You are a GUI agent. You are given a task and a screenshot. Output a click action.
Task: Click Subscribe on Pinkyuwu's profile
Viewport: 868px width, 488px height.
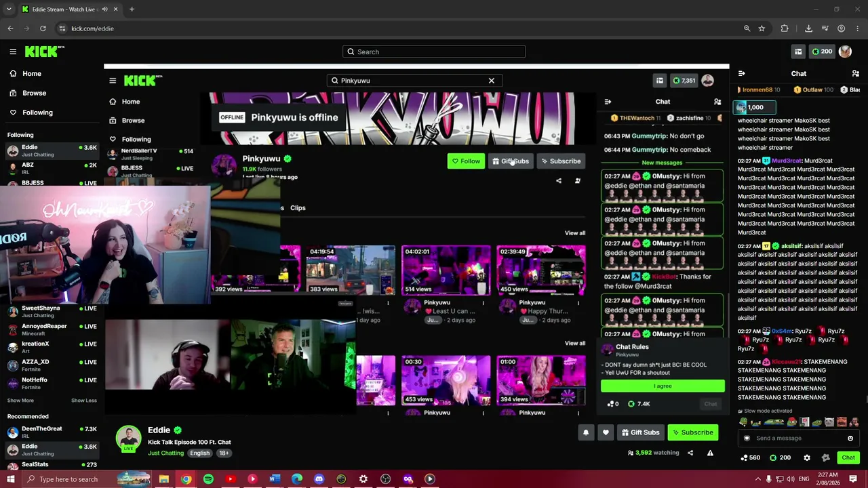coord(561,161)
